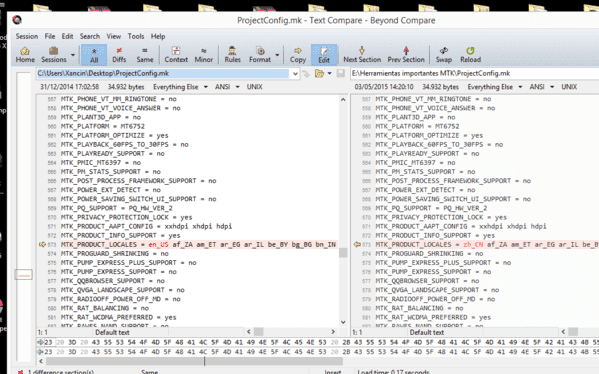This screenshot has height=374, width=599.
Task: Jump to Prev Section
Action: coord(406,55)
